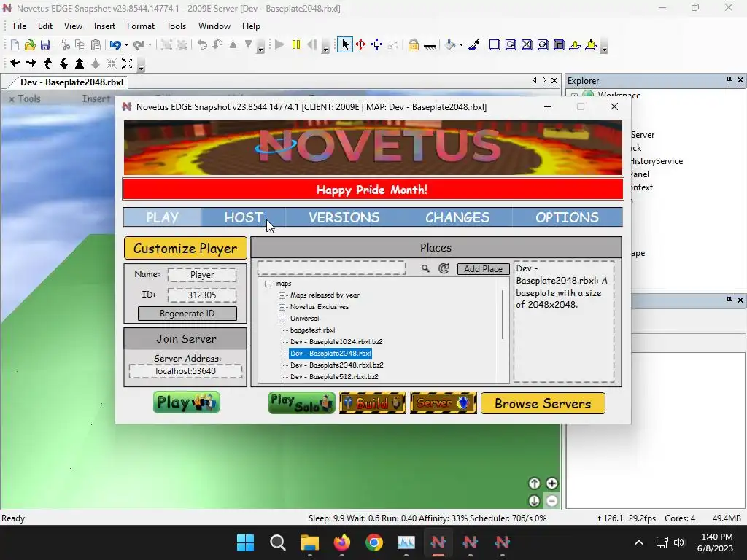
Task: Click the camera tilt up solid arrow icon
Action: click(x=80, y=63)
